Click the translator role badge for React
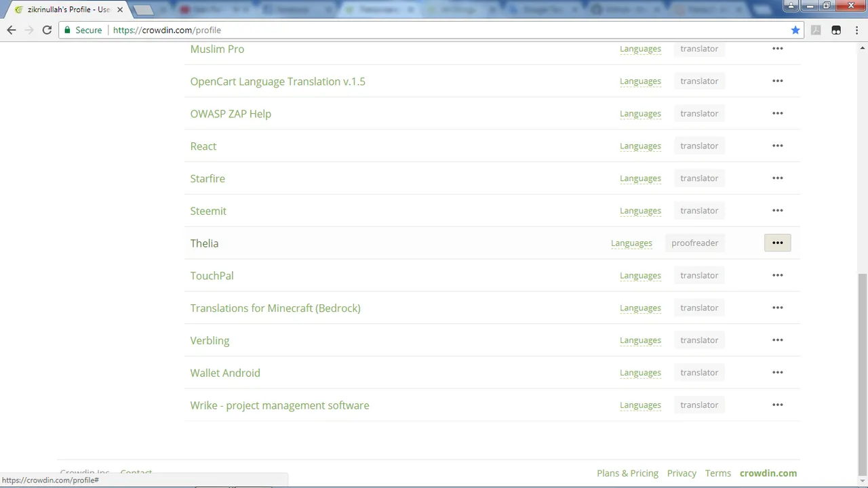 click(699, 146)
